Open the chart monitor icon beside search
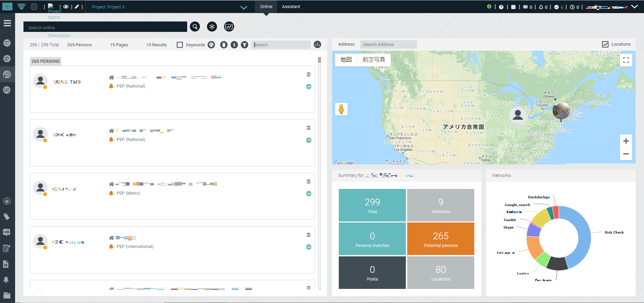Viewport: 644px width, 303px height. pyautogui.click(x=229, y=27)
